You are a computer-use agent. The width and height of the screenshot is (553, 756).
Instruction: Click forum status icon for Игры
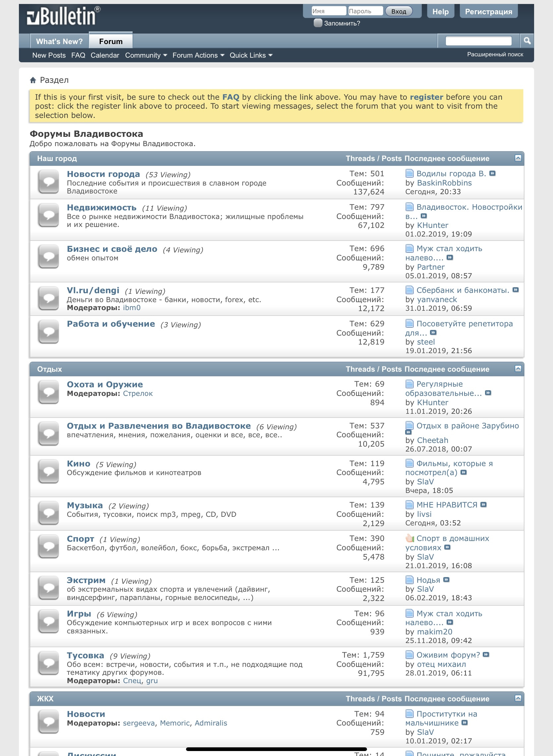pyautogui.click(x=48, y=622)
